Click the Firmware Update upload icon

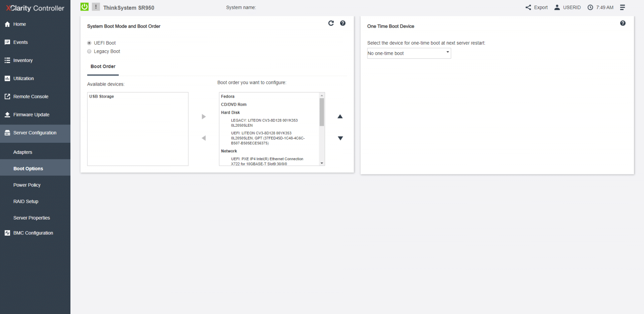[7, 115]
